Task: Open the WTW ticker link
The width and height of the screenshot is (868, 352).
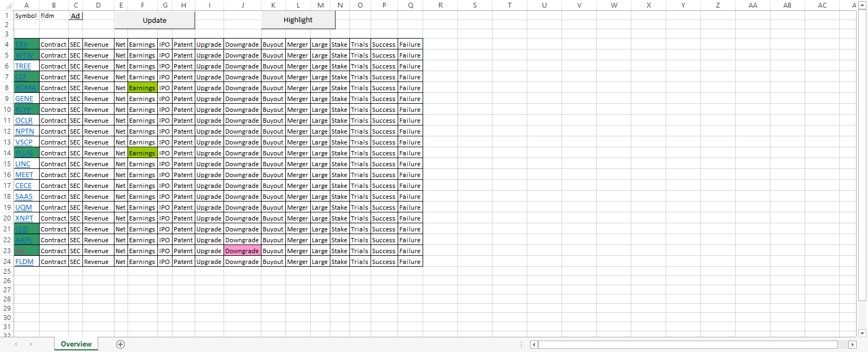Action: pyautogui.click(x=24, y=55)
